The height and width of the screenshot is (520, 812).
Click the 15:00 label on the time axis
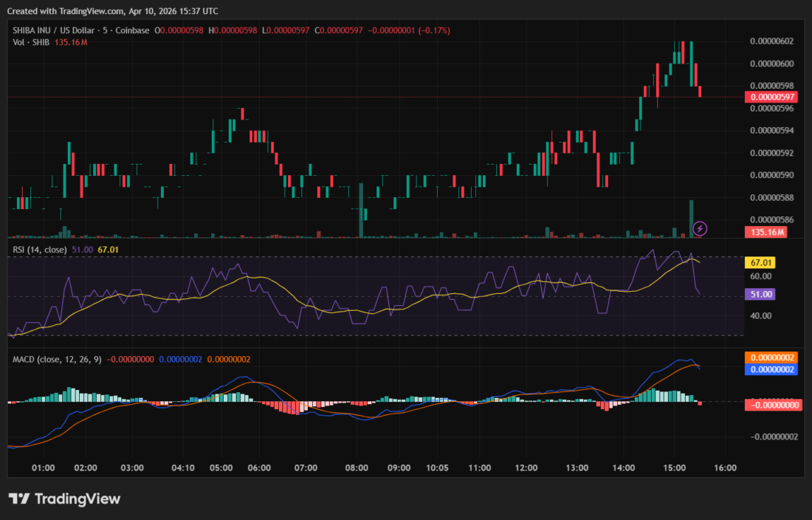pos(675,468)
